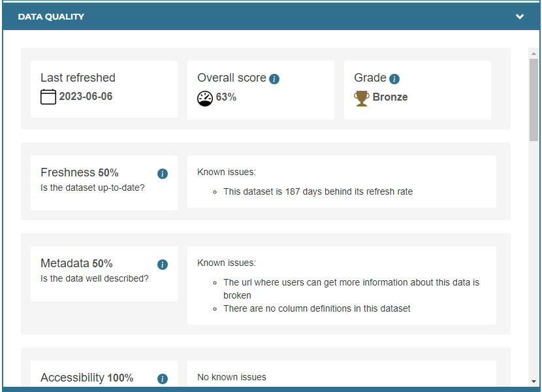Click the gauge icon beside 63%
The width and height of the screenshot is (542, 392).
(205, 99)
